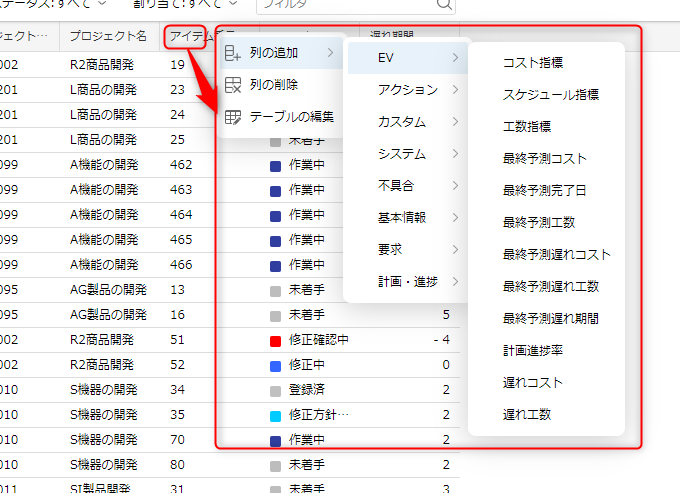Pick 計画進捗率 from the submenu
This screenshot has height=493, width=680.
(x=533, y=350)
